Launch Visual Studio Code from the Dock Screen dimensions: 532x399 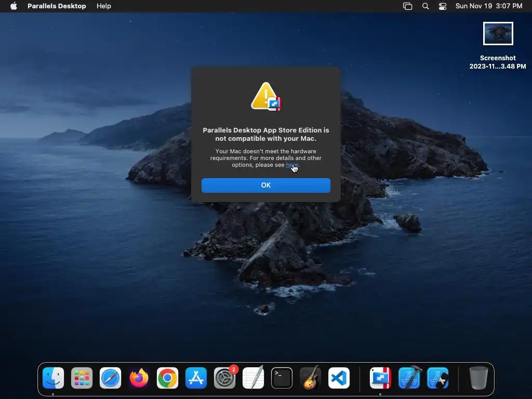339,378
